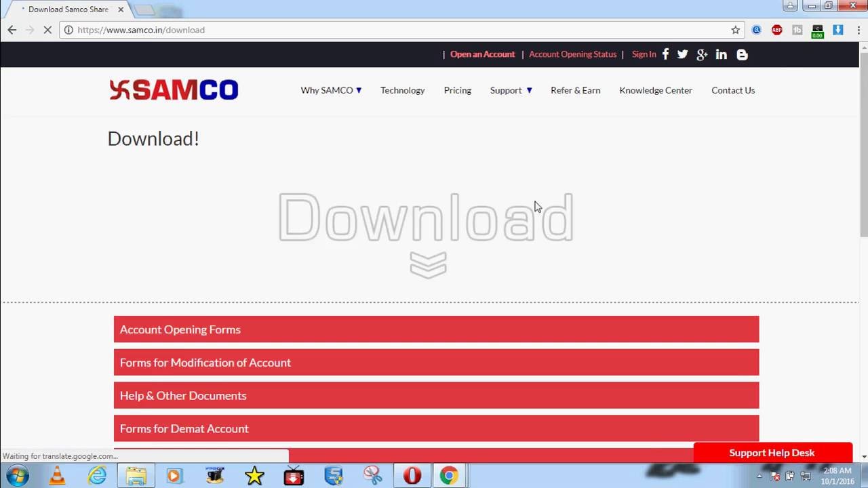
Task: Open the Snipping Tool on the taskbar
Action: tap(373, 476)
